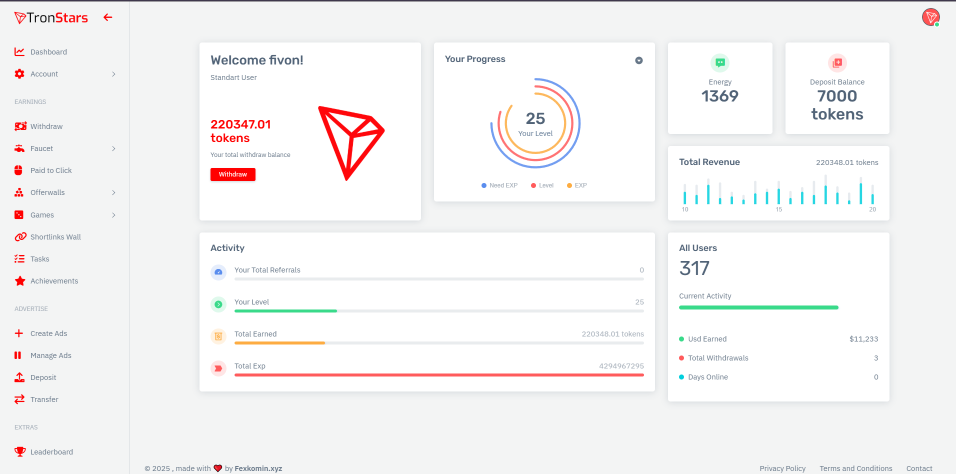Image resolution: width=956 pixels, height=474 pixels.
Task: Open the Privacy Policy footer link
Action: pyautogui.click(x=782, y=468)
